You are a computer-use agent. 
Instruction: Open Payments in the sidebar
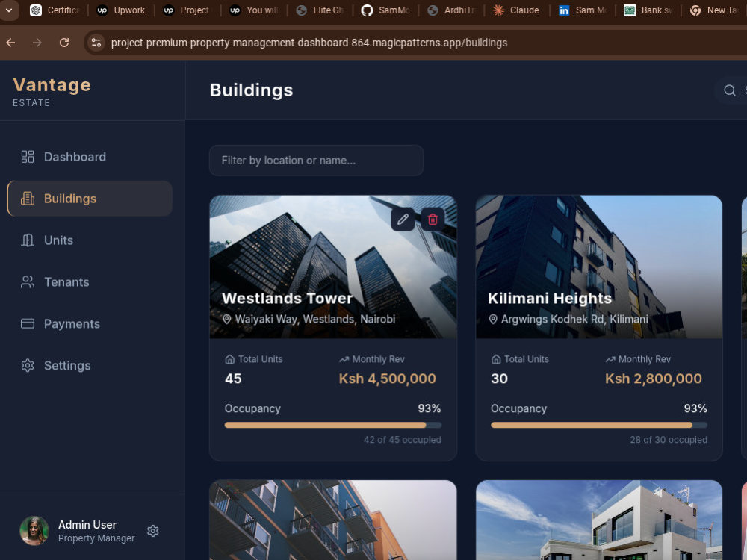click(x=90, y=324)
